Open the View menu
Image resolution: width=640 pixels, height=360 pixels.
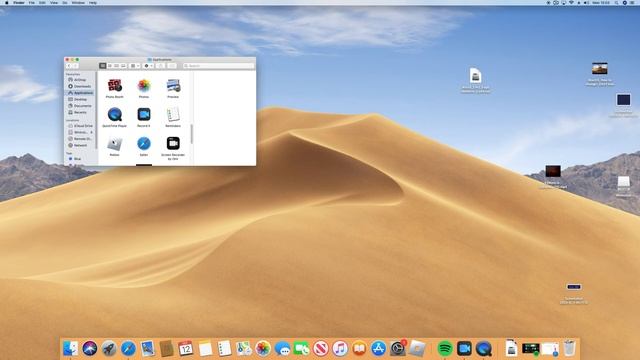(54, 2)
